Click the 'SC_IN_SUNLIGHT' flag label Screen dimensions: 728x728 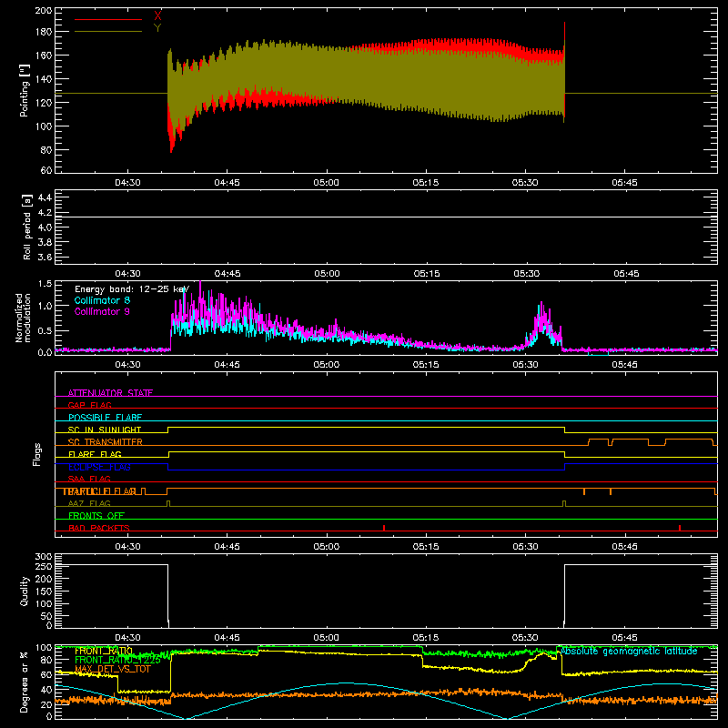[x=105, y=430]
